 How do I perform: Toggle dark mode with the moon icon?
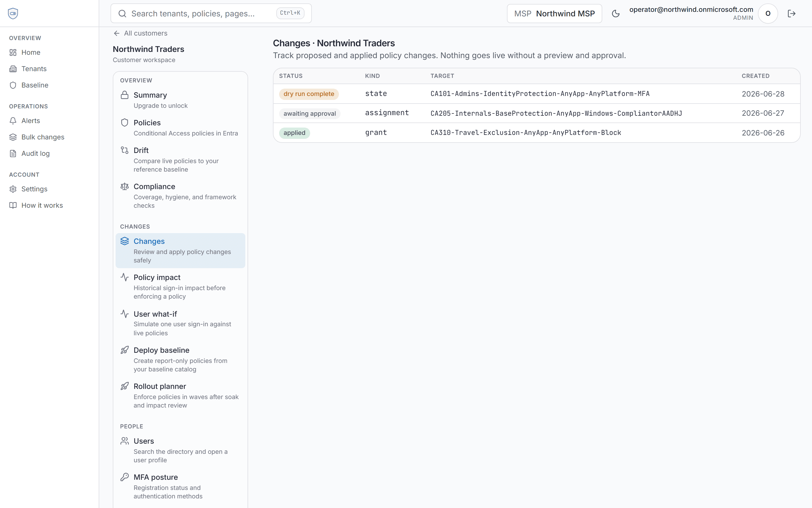(x=615, y=14)
